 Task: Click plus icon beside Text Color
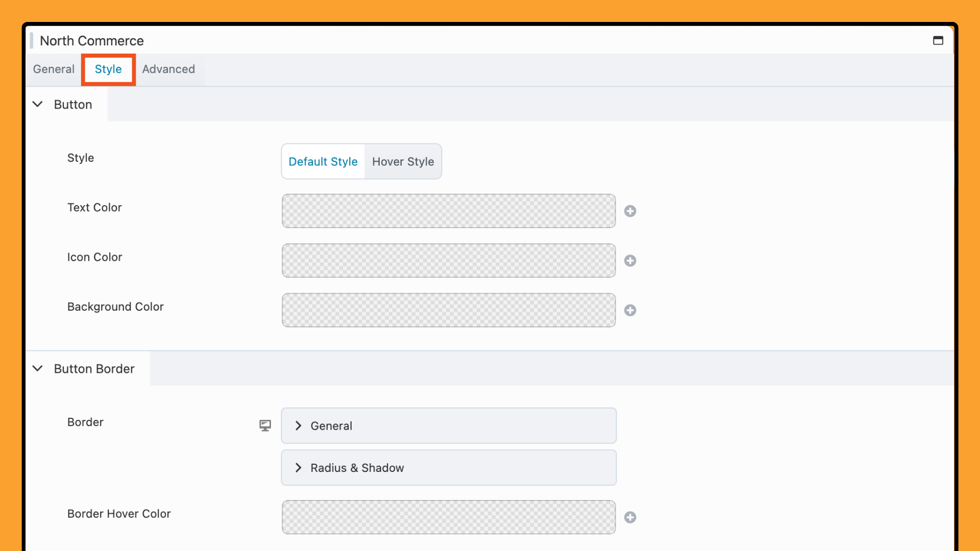click(x=630, y=211)
